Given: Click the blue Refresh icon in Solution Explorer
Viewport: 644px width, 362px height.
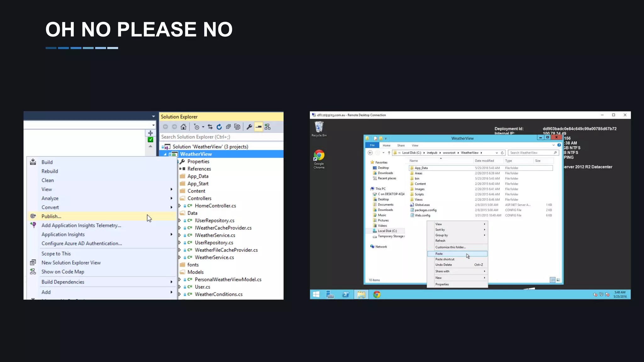Looking at the screenshot, I should pyautogui.click(x=219, y=127).
